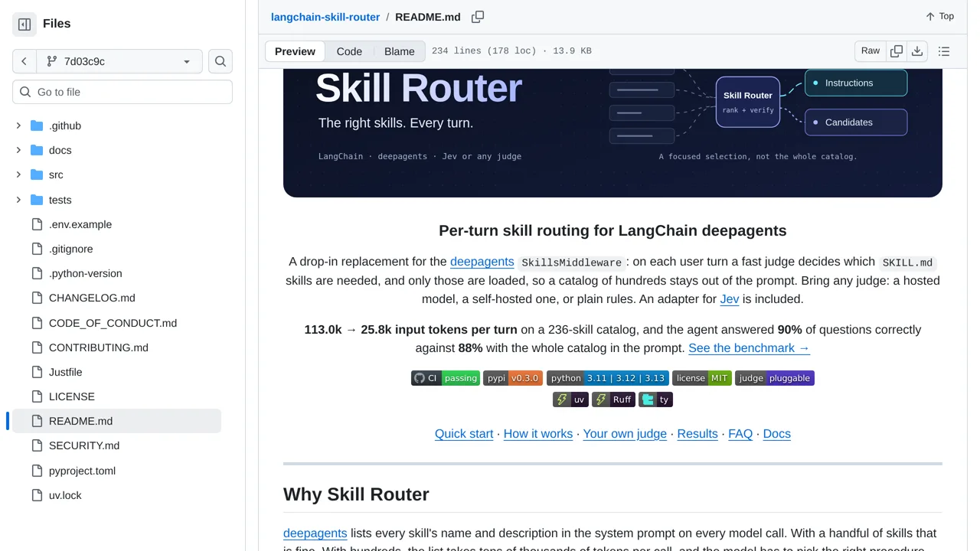Switch to the Blame tab
The image size is (980, 551).
coord(400,51)
